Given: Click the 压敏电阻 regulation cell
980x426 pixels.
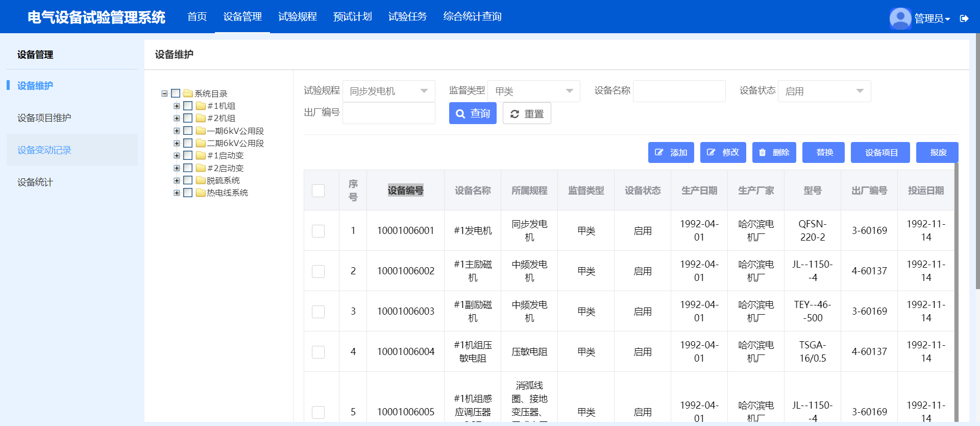Looking at the screenshot, I should point(529,352).
